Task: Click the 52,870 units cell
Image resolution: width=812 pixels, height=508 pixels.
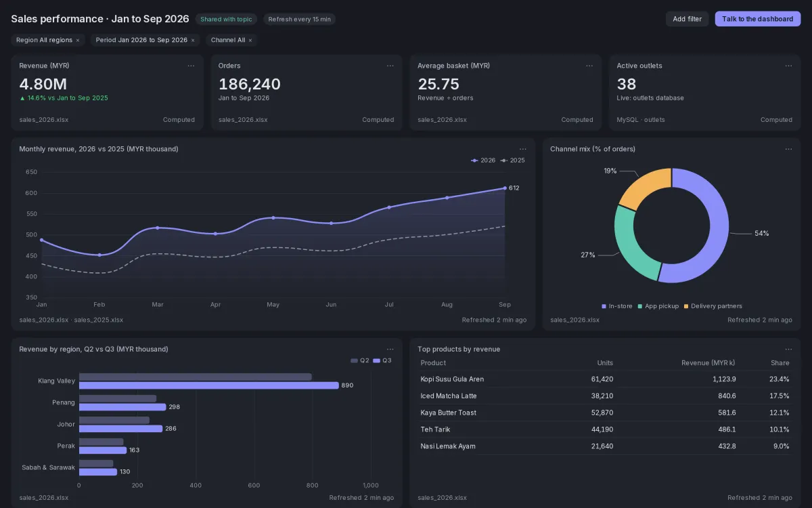Action: (x=602, y=412)
